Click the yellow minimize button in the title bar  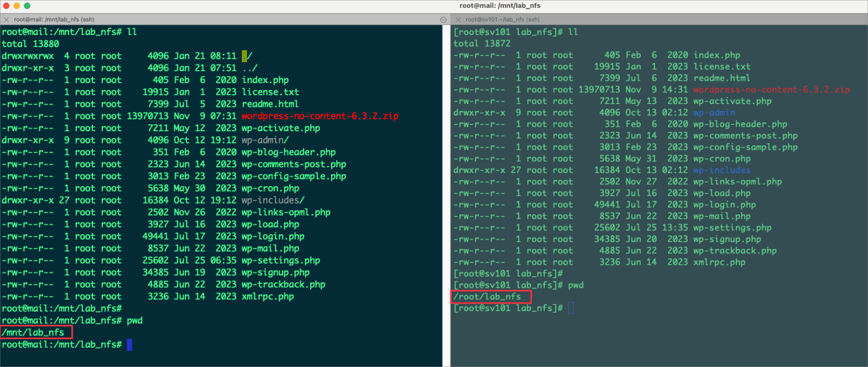coord(15,5)
